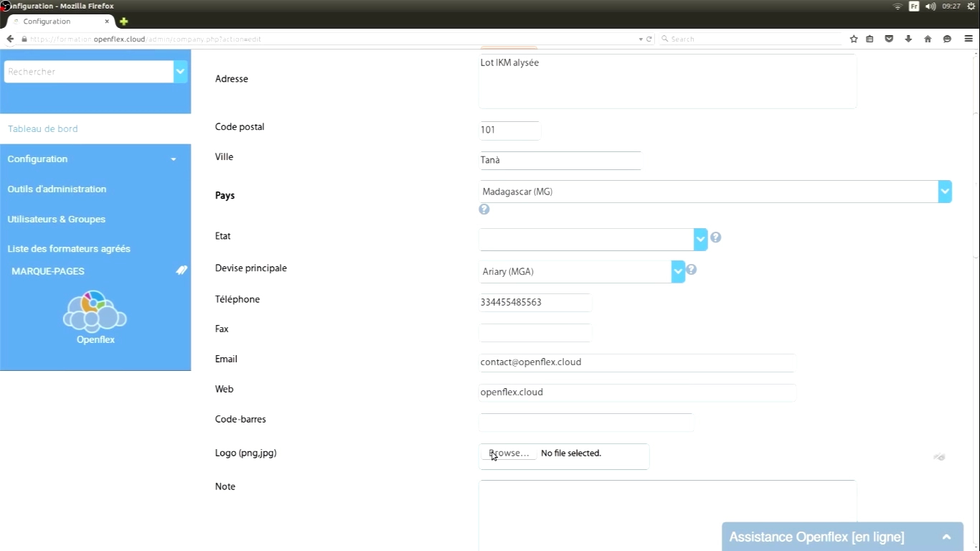980x551 pixels.
Task: Select the Configuration browser tab
Action: [x=59, y=22]
